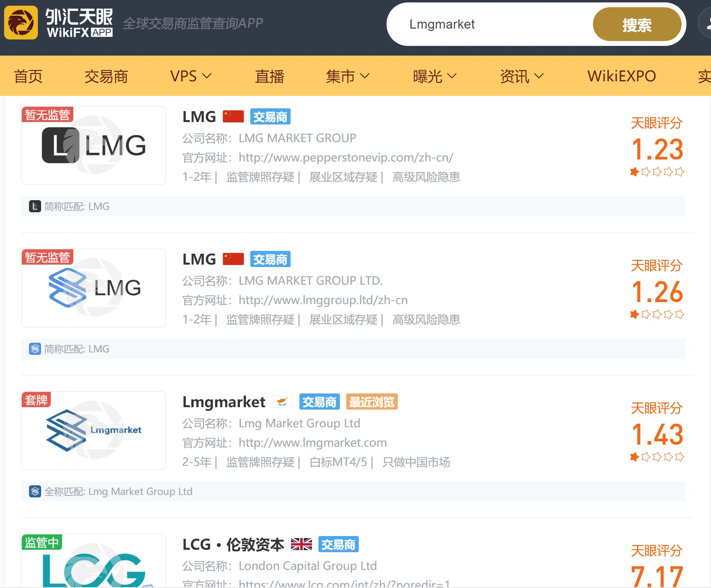Open the LCG logo thumbnail

[x=94, y=561]
